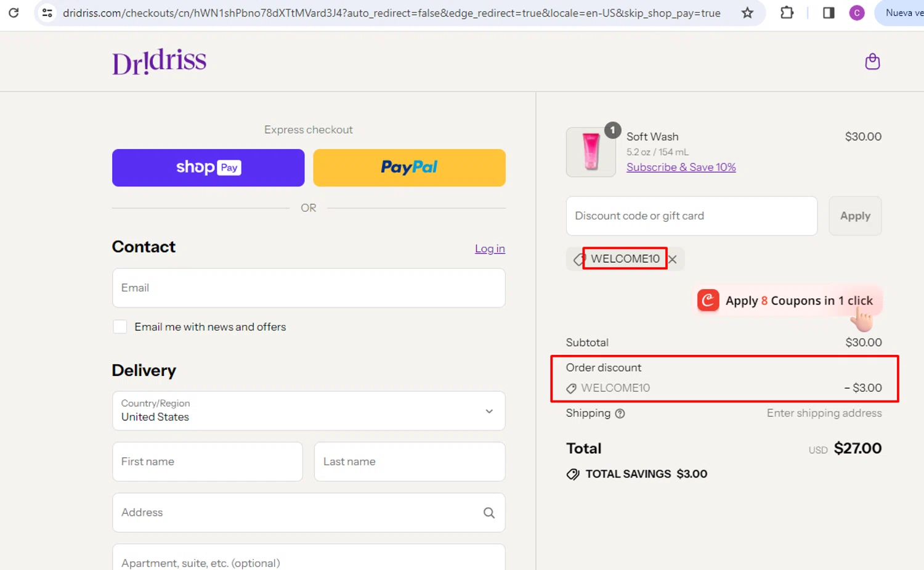This screenshot has height=570, width=924.
Task: Focus the Last name field
Action: [x=410, y=462]
